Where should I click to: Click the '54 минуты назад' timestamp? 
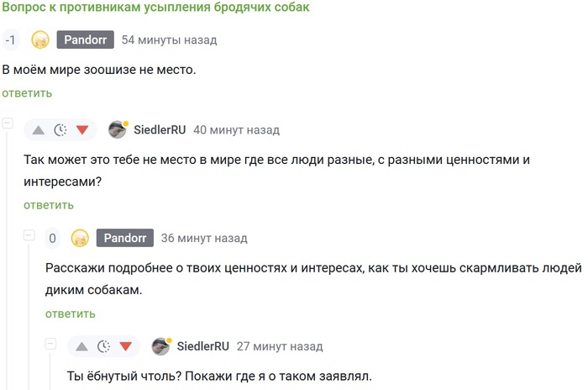point(169,40)
